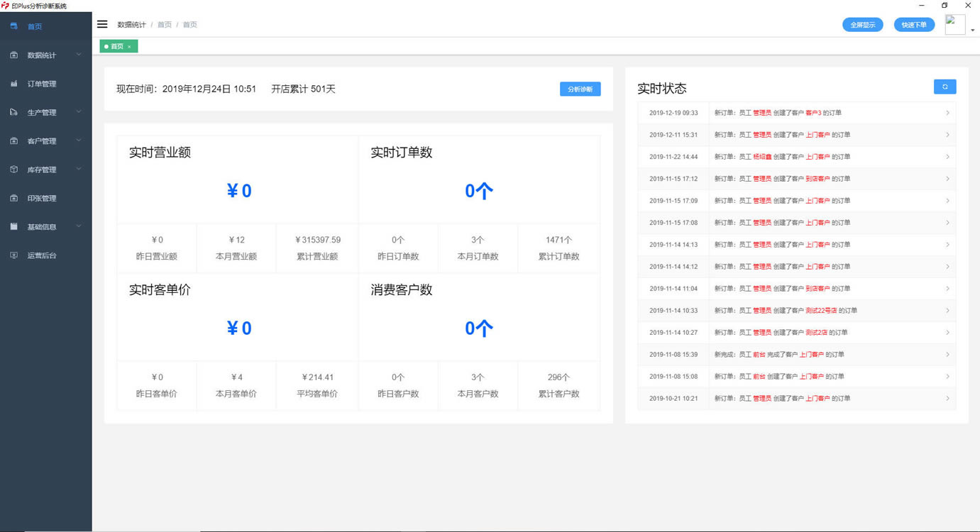The image size is (980, 532).
Task: Click the 快速下单 button
Action: (914, 24)
